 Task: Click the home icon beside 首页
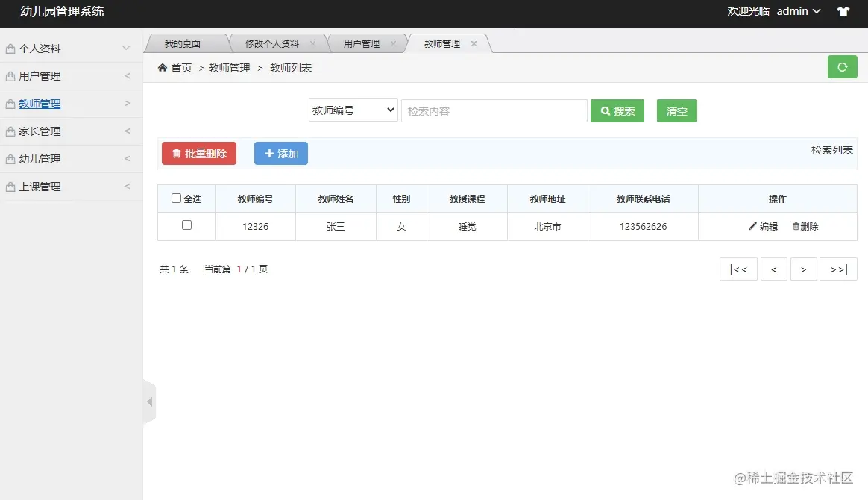[x=163, y=66]
